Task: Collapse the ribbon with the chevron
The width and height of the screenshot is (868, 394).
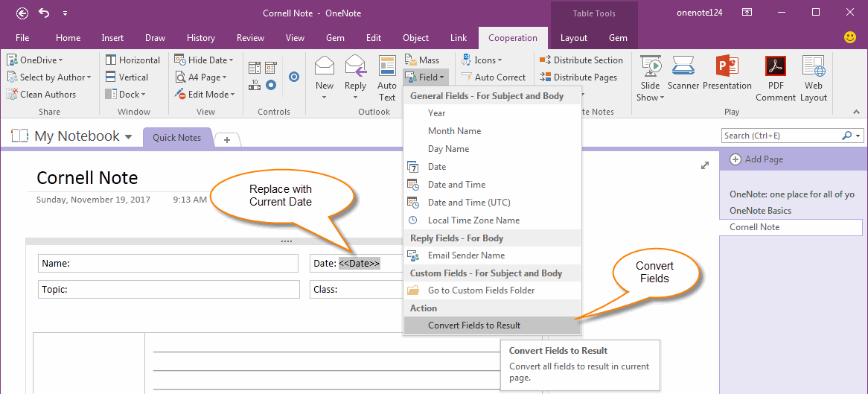Action: (x=858, y=112)
